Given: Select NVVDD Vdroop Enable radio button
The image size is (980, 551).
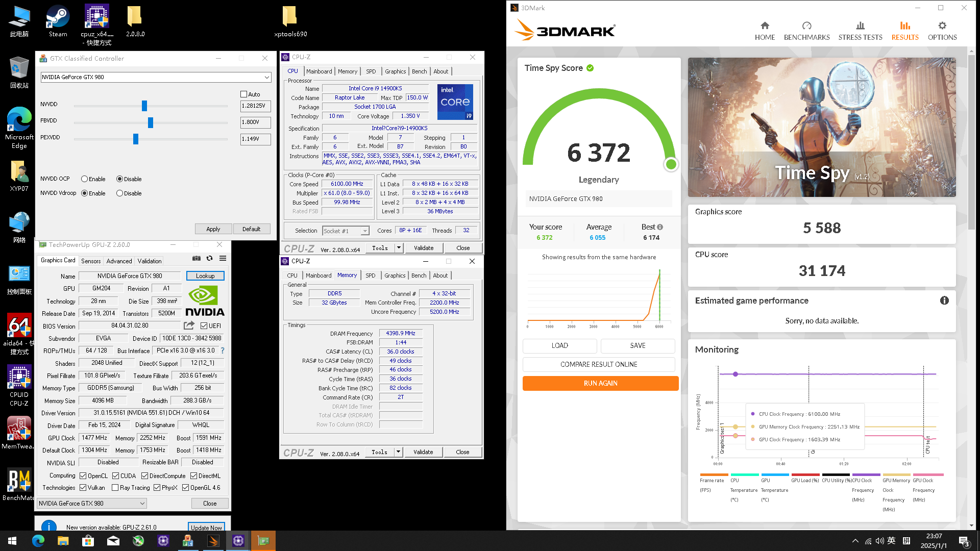Looking at the screenshot, I should tap(85, 193).
